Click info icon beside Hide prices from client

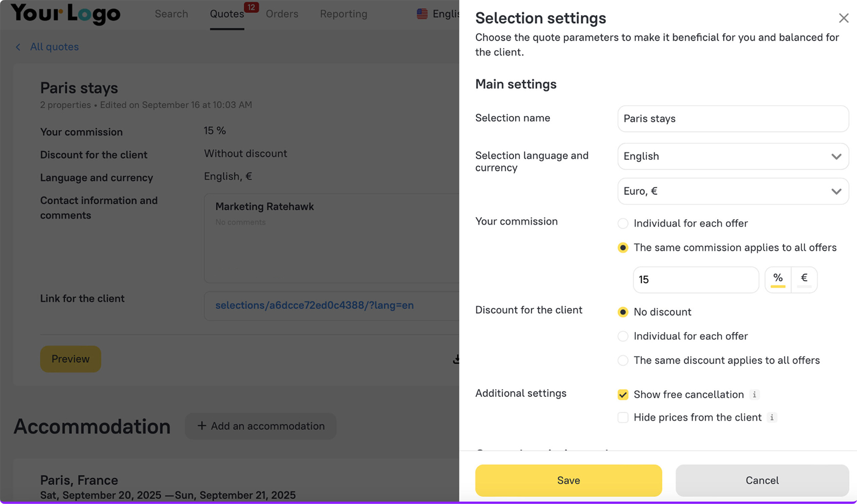pos(772,417)
